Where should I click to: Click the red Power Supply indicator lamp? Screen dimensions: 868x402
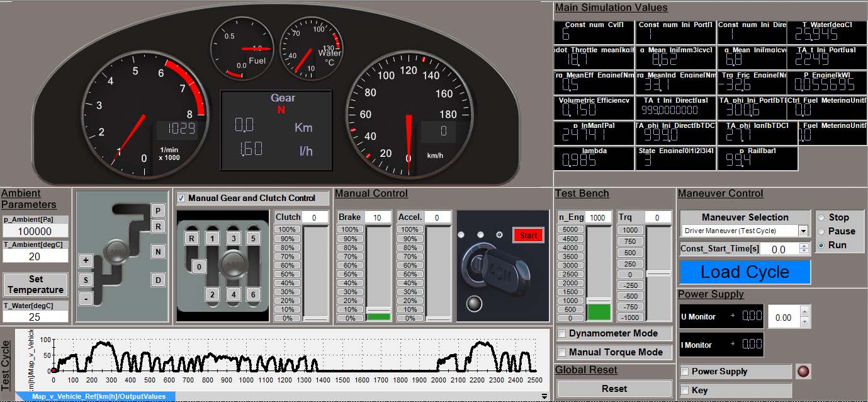803,371
